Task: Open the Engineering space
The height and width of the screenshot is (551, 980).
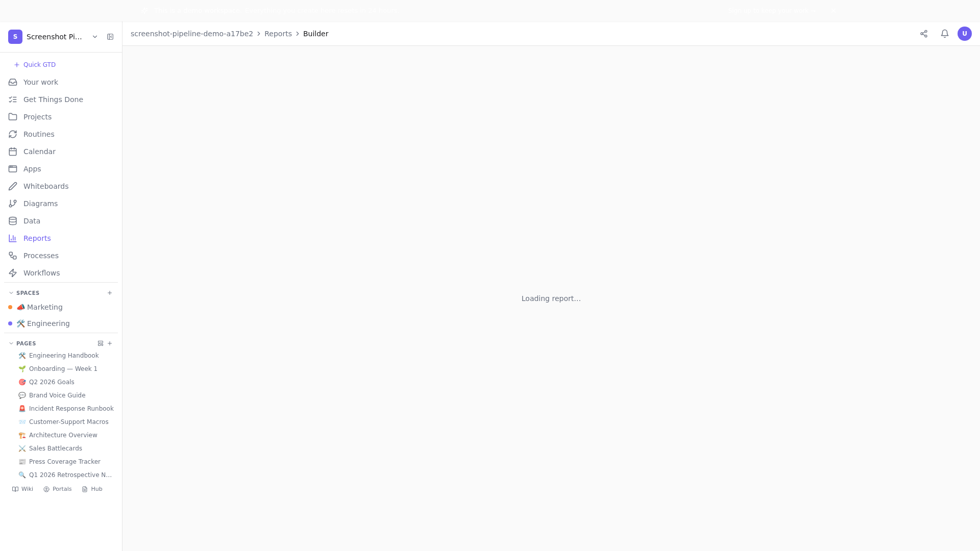Action: coord(61,323)
